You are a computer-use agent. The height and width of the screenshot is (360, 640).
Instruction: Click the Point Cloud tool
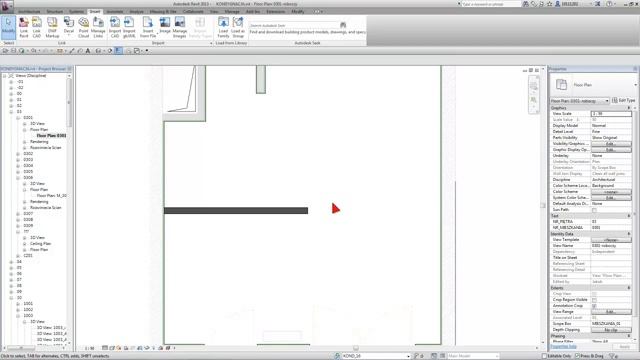click(x=83, y=27)
